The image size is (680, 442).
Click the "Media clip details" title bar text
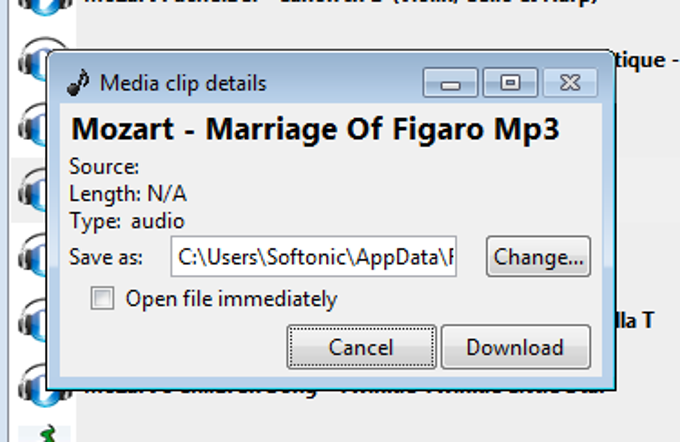coord(183,83)
